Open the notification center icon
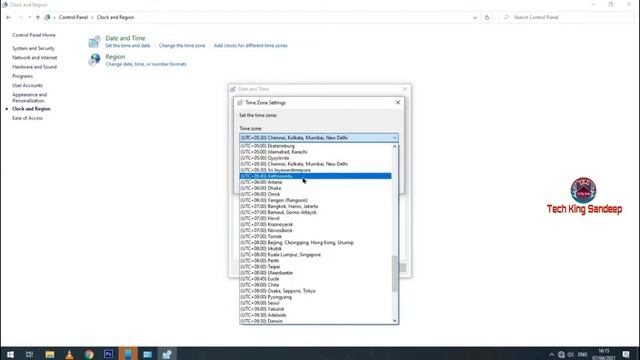Viewport: 640px width, 360px height. 626,355
